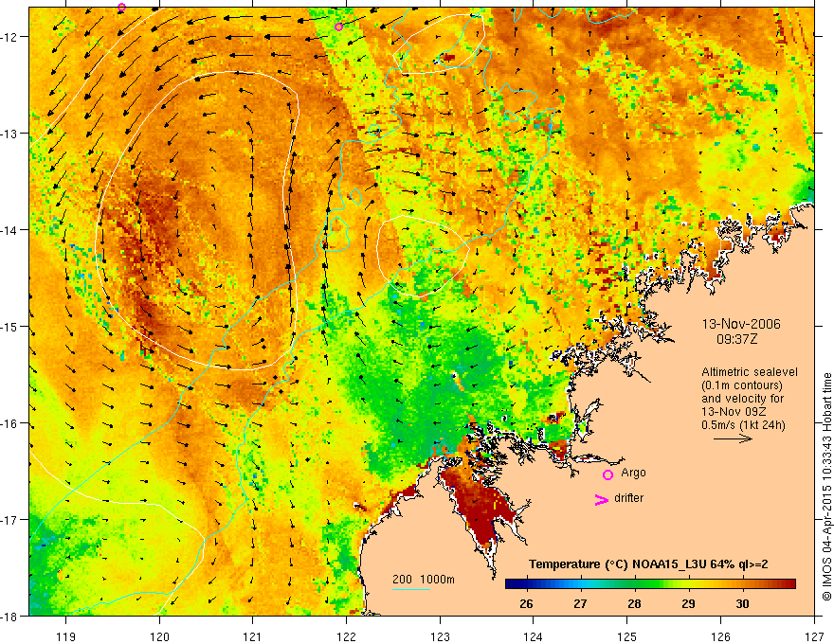This screenshot has width=834, height=644.
Task: Click the -12 latitude axis label
Action: [x=10, y=37]
